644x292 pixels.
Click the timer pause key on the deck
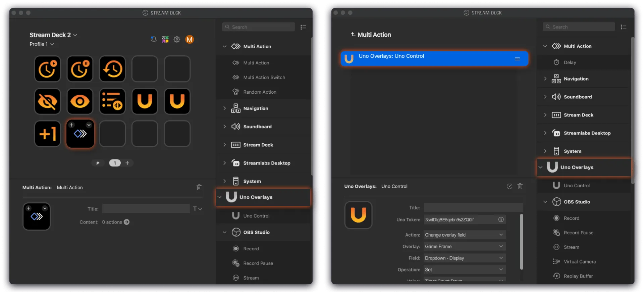80,69
